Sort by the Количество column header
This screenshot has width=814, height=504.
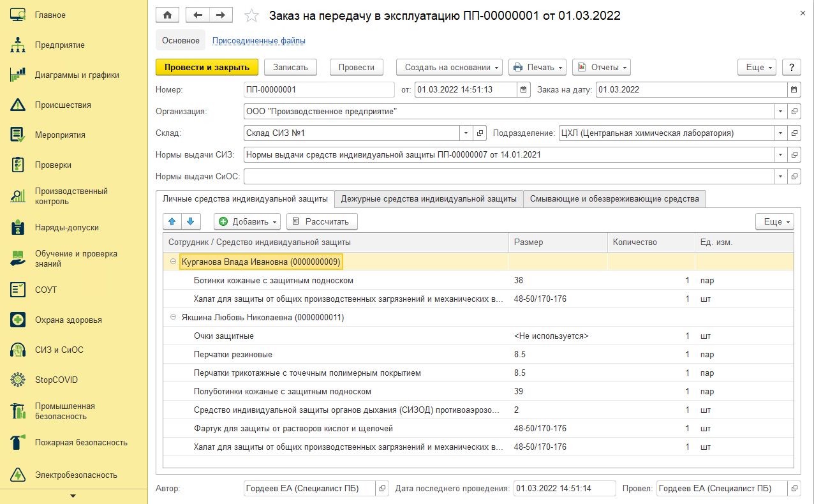click(x=651, y=242)
